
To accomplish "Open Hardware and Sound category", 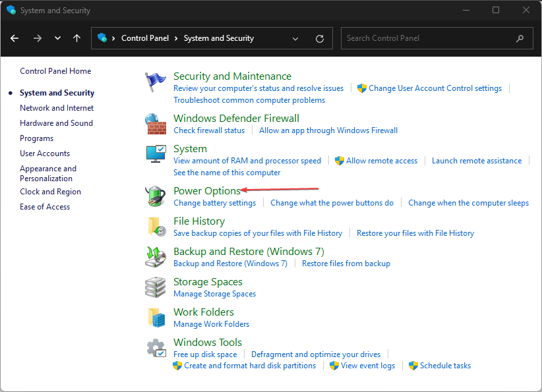I will tap(56, 123).
